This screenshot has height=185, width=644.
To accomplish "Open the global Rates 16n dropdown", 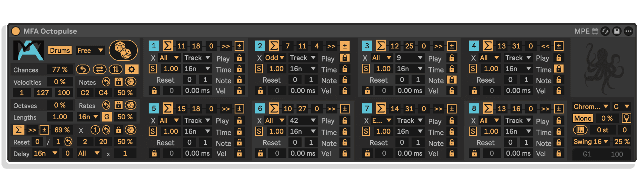I will click(x=88, y=117).
